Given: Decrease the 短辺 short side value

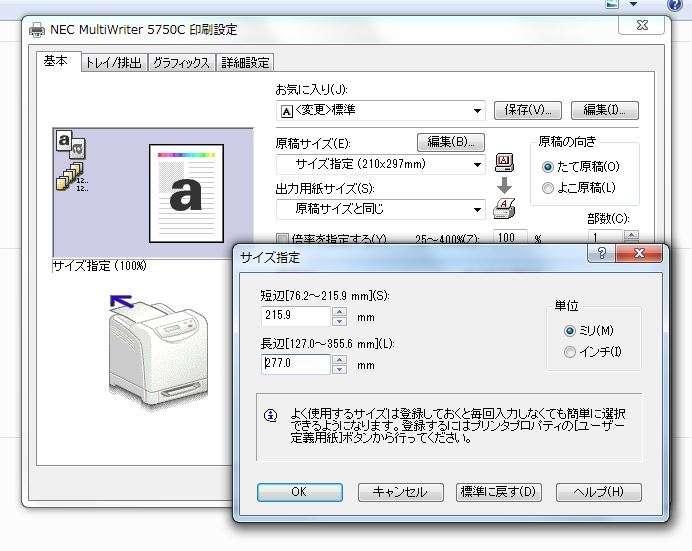Looking at the screenshot, I should click(x=339, y=321).
